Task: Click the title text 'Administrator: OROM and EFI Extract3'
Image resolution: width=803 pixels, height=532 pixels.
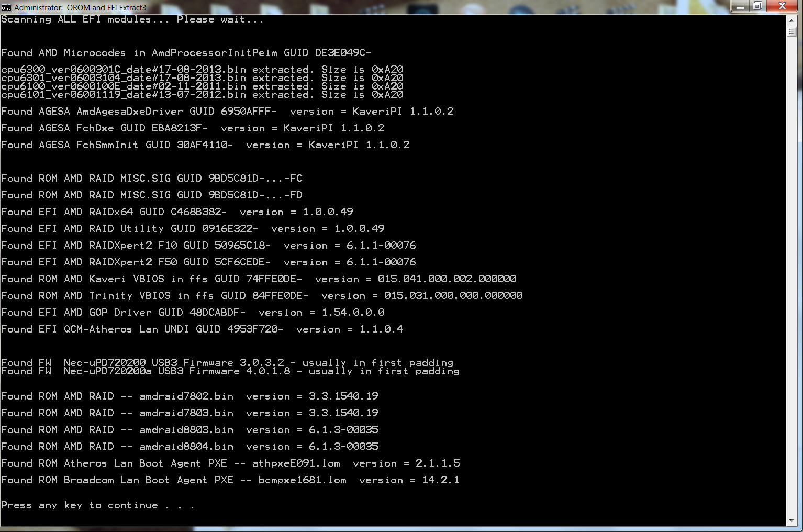Action: point(80,7)
